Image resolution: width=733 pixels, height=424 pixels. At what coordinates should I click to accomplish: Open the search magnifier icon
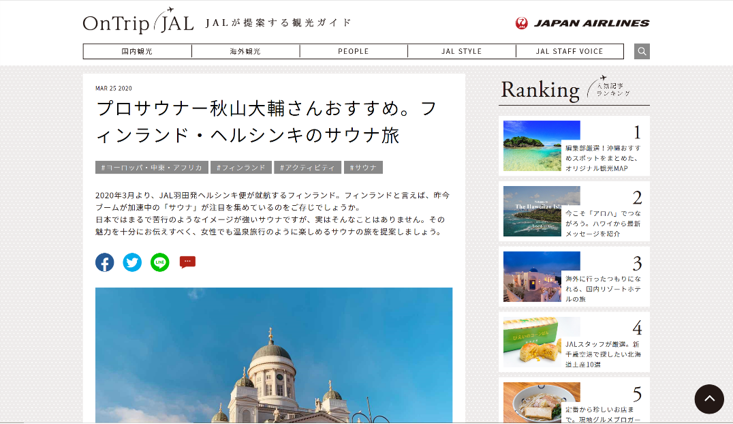642,51
